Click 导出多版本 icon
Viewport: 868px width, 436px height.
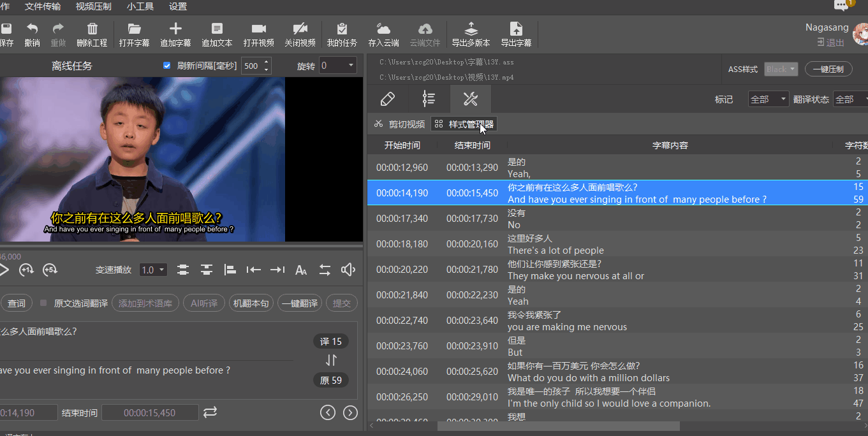click(471, 29)
